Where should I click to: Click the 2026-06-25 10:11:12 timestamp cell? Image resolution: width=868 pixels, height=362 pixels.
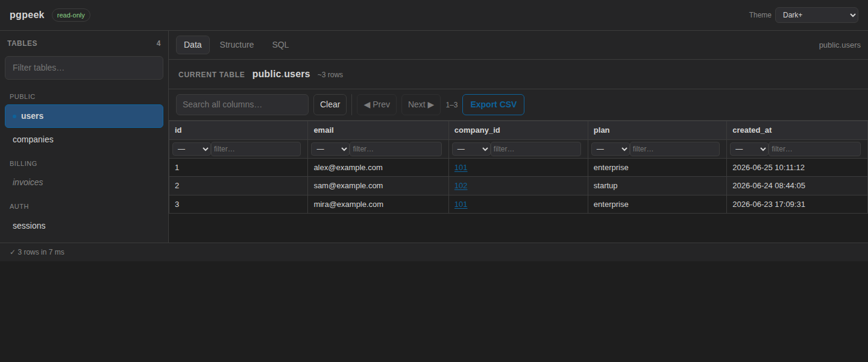click(x=797, y=167)
